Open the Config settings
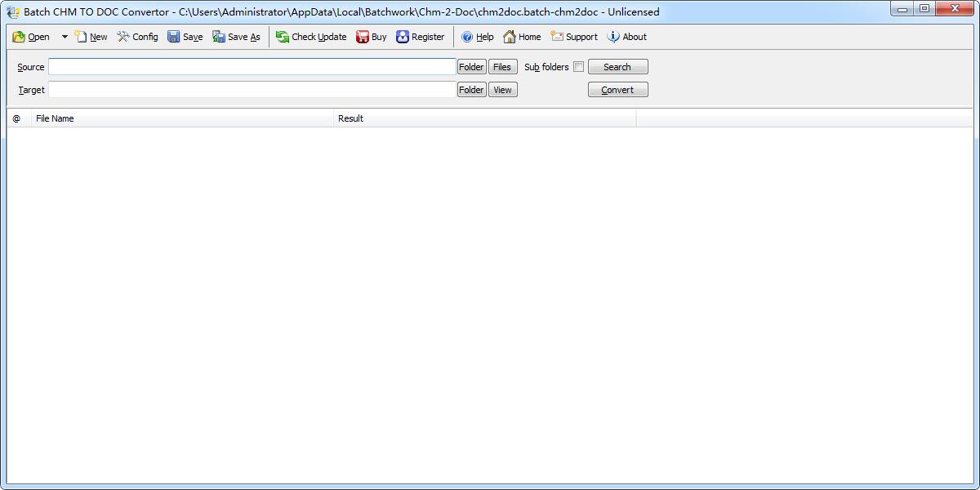 click(137, 37)
